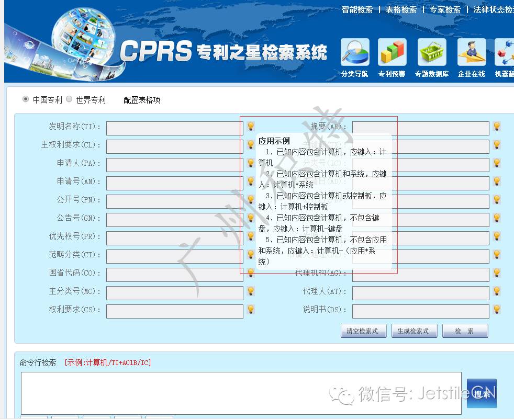This screenshot has height=420, width=514.
Task: Click the lightbulb hint beside 代理机构(AG) field
Action: click(x=497, y=273)
